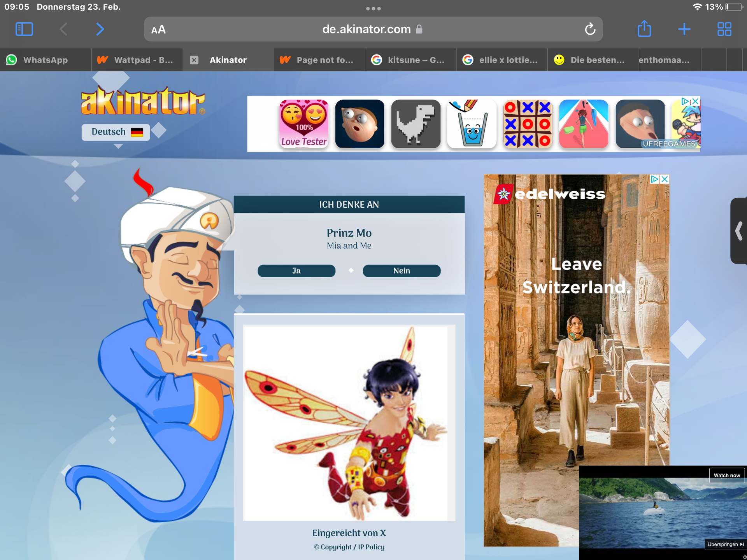Go forward with the forward arrow
The height and width of the screenshot is (560, 747).
[x=100, y=29]
